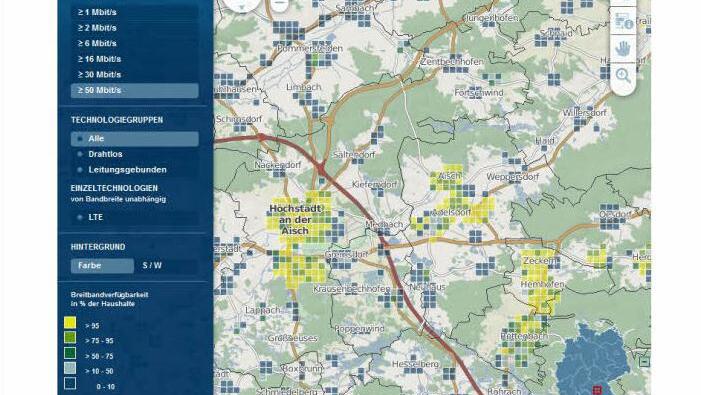Click the Großneuses map label
Screen dimensions: 701x395
[x=292, y=338]
